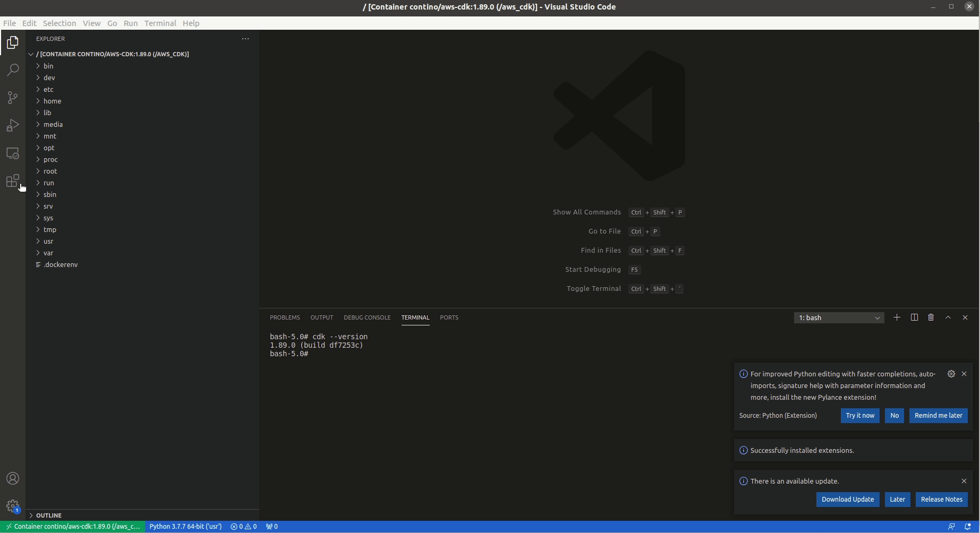Switch to the Debug Console tab

click(x=367, y=317)
